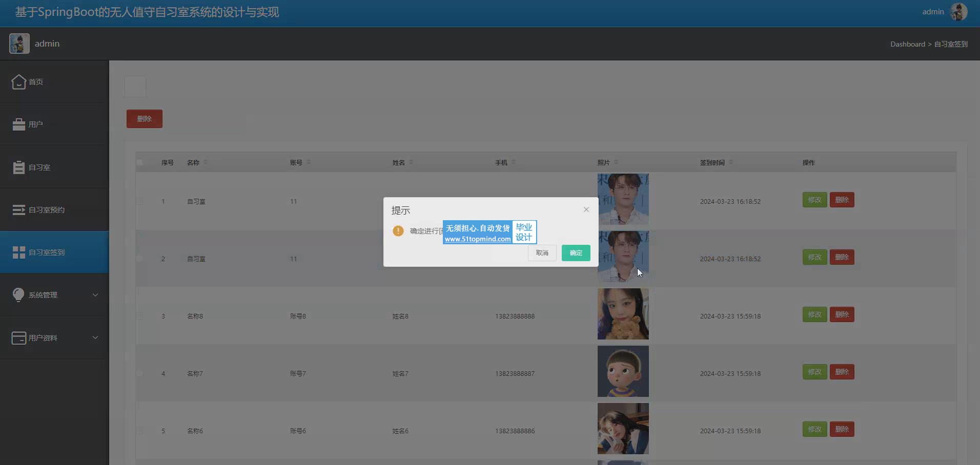The image size is (980, 465).
Task: Open photo thumbnail in row 名称6
Action: [623, 429]
